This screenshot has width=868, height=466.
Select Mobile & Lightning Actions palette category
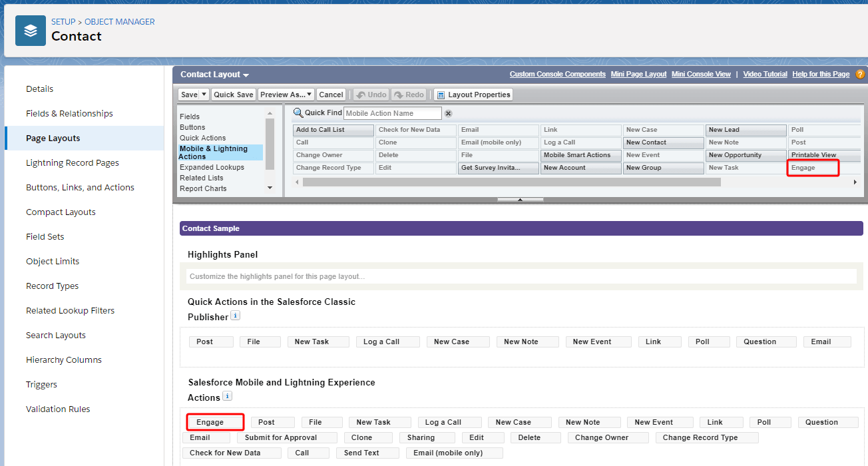click(220, 152)
